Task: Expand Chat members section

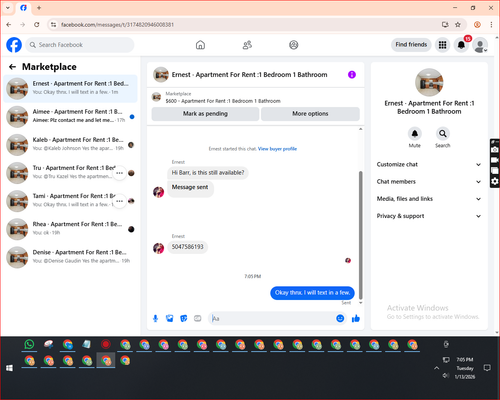Action: tap(429, 182)
